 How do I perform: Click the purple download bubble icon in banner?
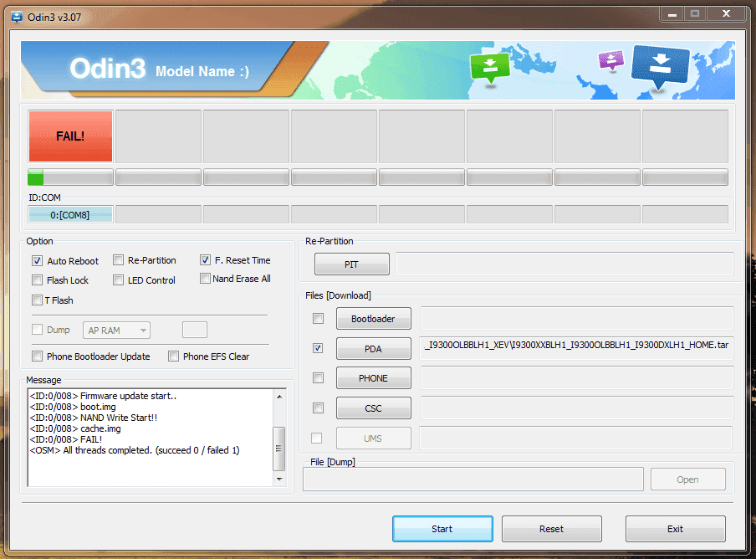pyautogui.click(x=611, y=61)
